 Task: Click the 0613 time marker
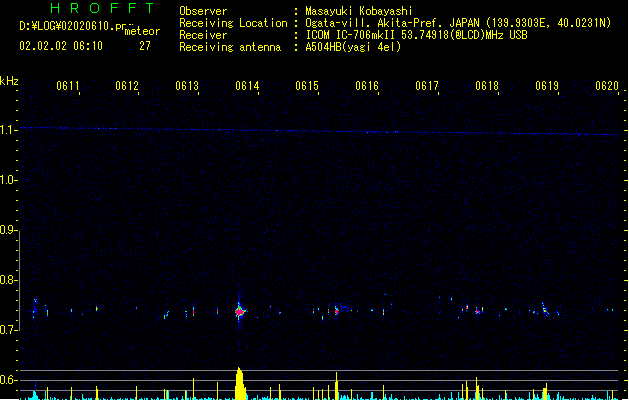(x=187, y=86)
